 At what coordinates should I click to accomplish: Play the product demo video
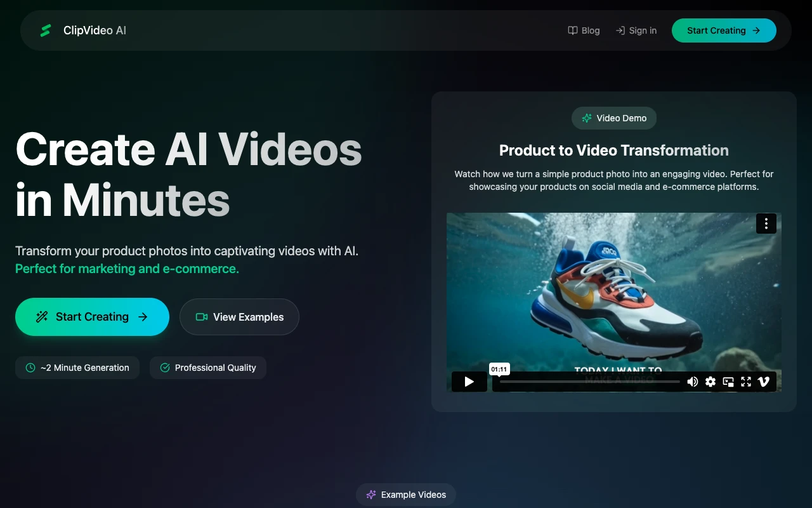pyautogui.click(x=469, y=382)
